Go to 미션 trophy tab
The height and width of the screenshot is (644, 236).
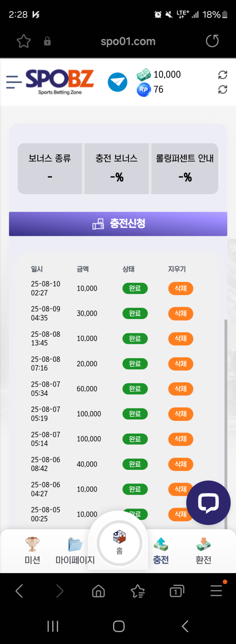[32, 551]
